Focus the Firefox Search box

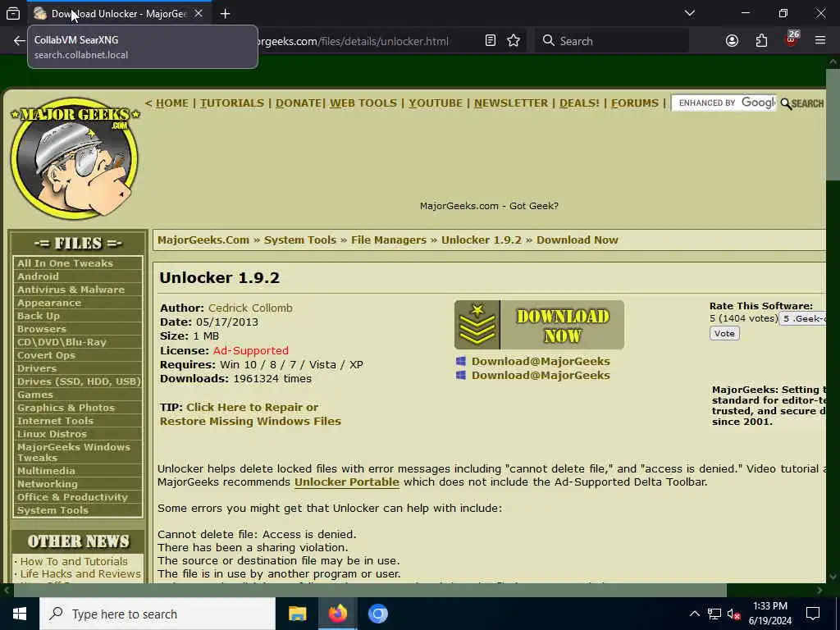pos(612,41)
